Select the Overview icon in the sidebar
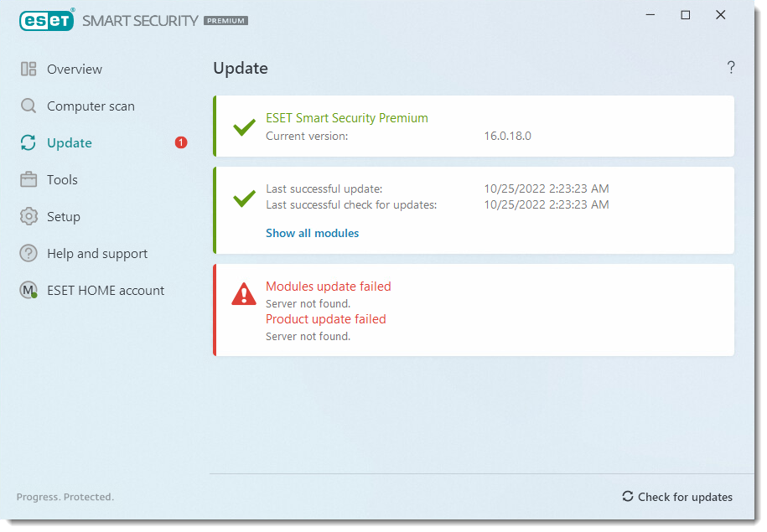Screen dimensions: 767x532 28,69
